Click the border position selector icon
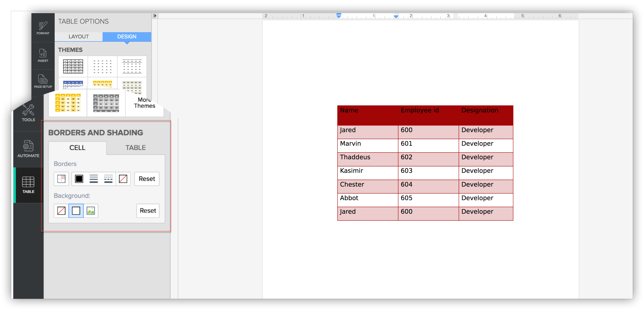This screenshot has width=644, height=310. pos(61,179)
